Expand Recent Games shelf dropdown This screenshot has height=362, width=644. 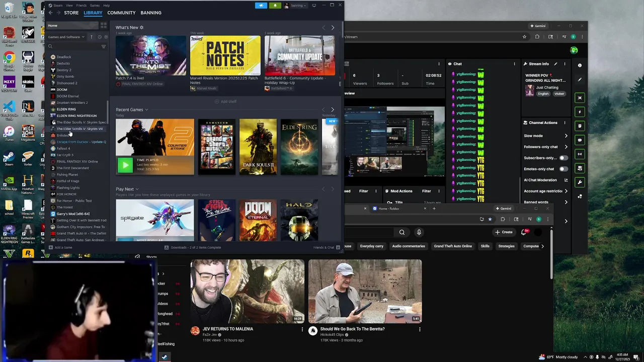(x=146, y=110)
